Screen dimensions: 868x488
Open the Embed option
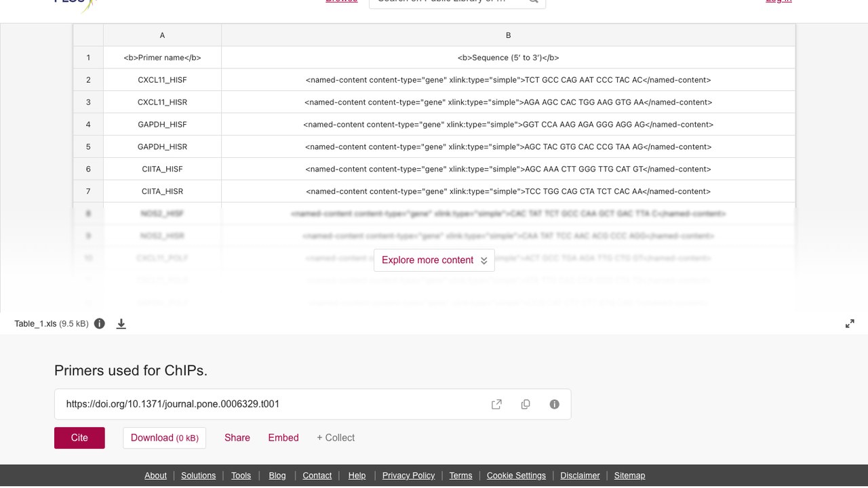pos(283,438)
